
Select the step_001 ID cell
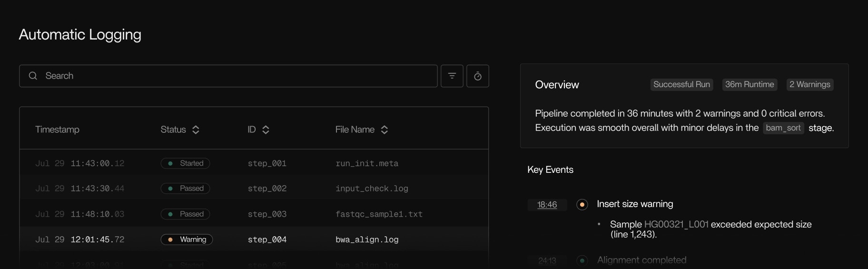pos(267,163)
